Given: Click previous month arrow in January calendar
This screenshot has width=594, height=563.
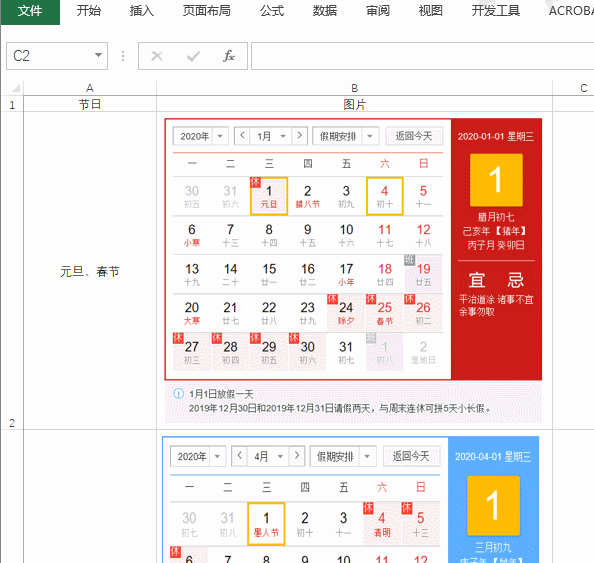Looking at the screenshot, I should pyautogui.click(x=242, y=136).
